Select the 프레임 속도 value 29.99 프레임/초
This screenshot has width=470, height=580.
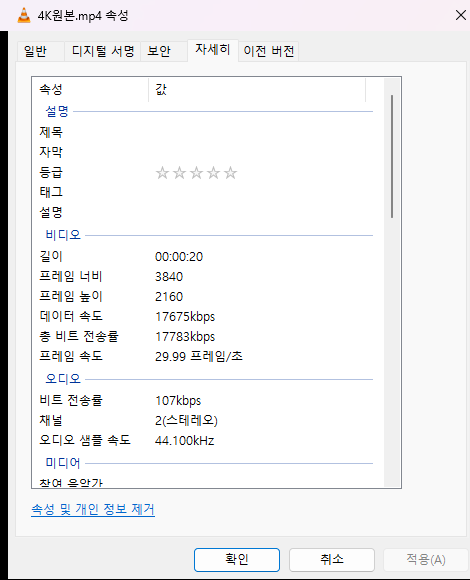(x=199, y=357)
